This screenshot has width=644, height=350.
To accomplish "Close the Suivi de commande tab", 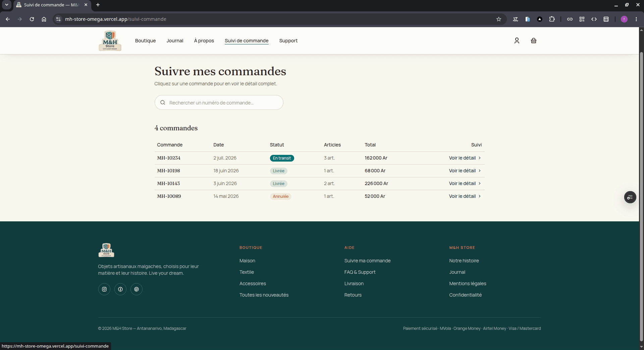I will point(86,5).
